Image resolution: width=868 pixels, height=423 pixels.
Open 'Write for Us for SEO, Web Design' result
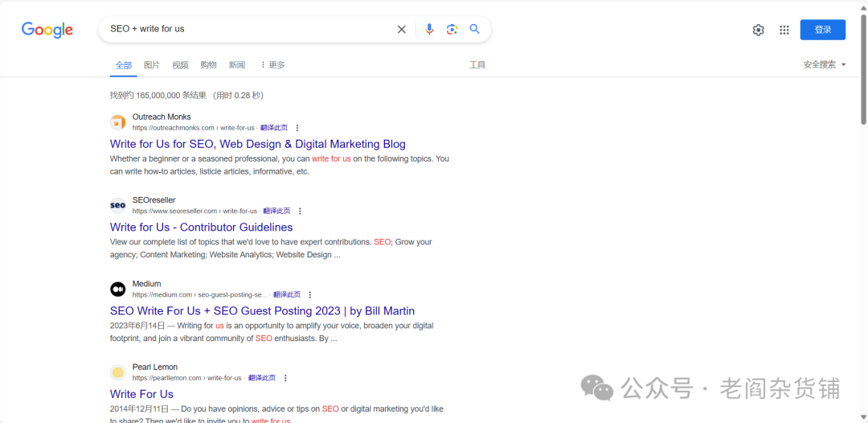[x=257, y=144]
